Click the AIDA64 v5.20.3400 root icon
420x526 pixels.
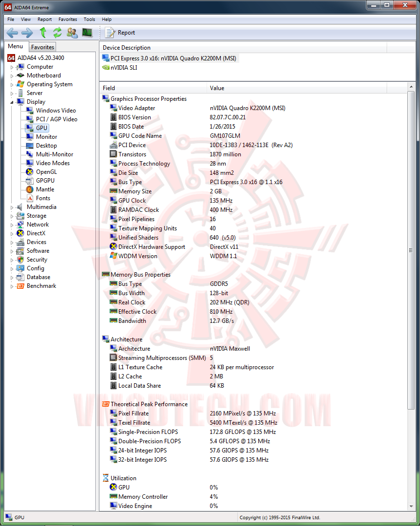pyautogui.click(x=11, y=57)
